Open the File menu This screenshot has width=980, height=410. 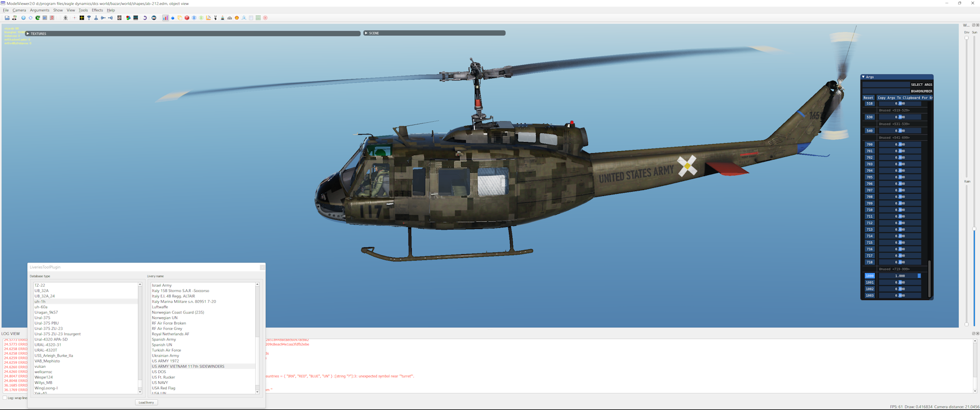coord(6,10)
